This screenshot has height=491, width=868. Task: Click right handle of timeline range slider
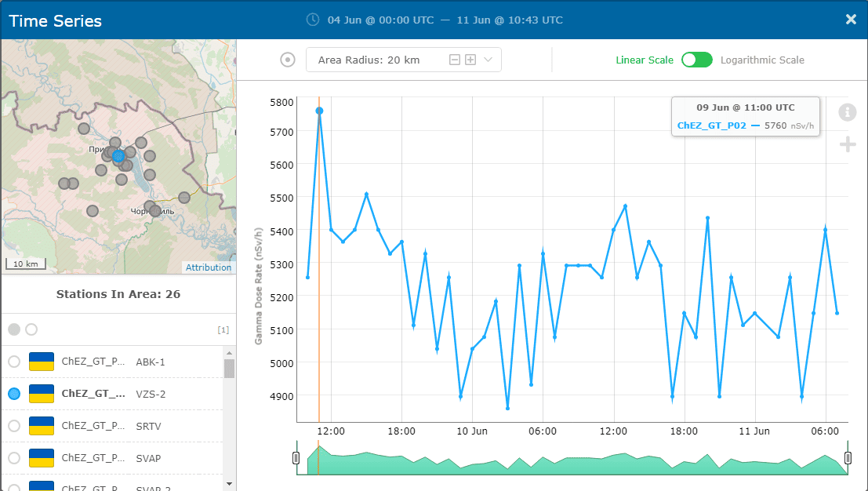coord(848,458)
